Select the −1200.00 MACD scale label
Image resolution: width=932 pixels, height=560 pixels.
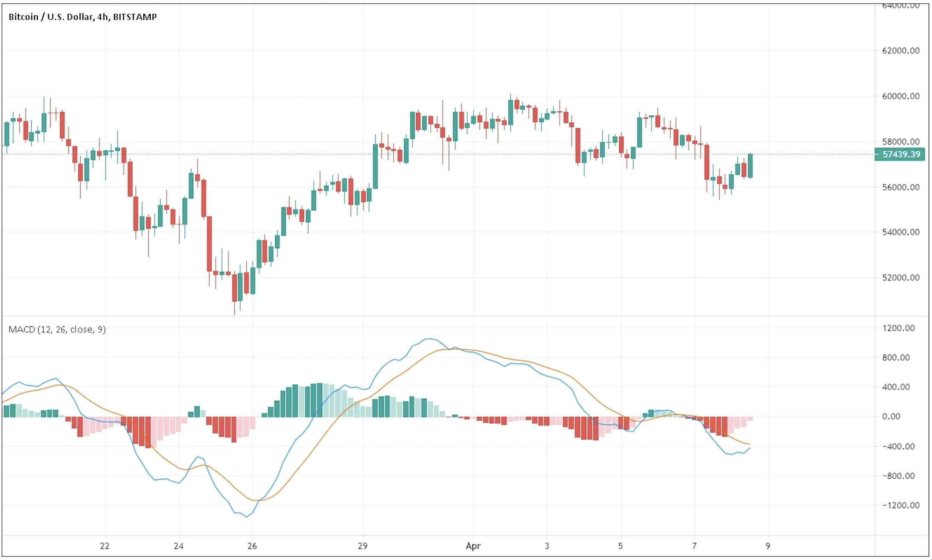pyautogui.click(x=901, y=505)
